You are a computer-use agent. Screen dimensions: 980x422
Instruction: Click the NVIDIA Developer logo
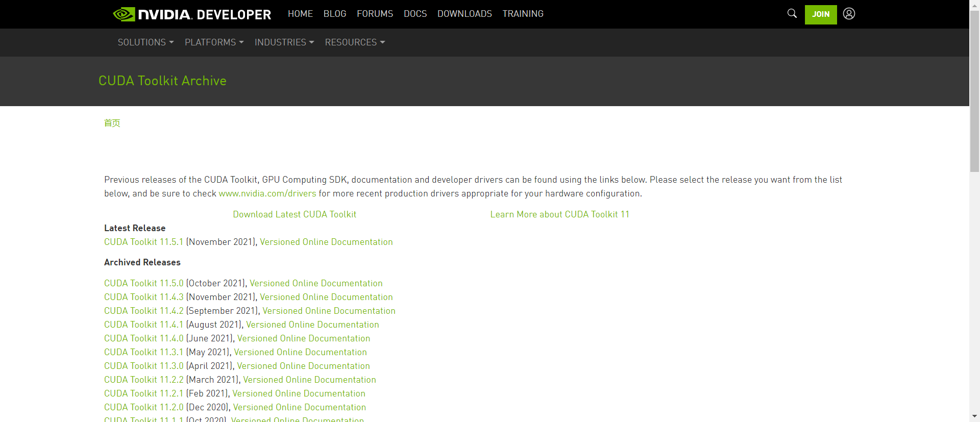point(192,14)
